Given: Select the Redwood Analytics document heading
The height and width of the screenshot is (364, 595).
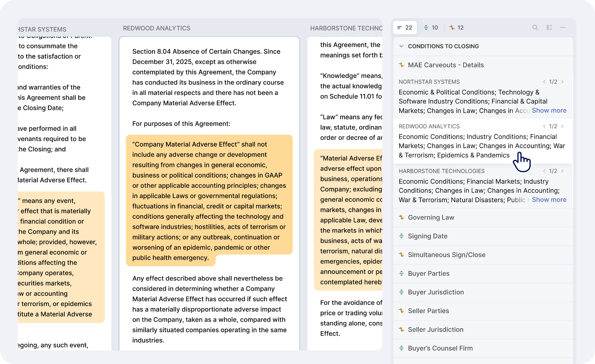Looking at the screenshot, I should pos(156,28).
